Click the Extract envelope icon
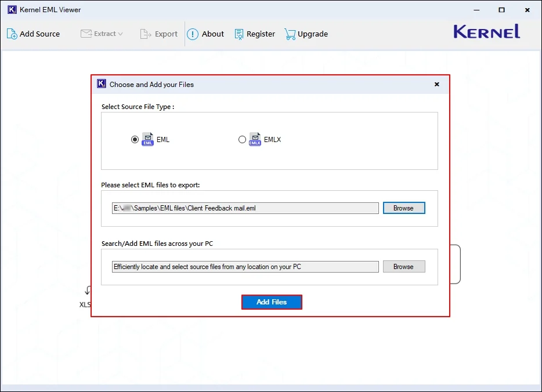This screenshot has height=392, width=542. click(86, 34)
